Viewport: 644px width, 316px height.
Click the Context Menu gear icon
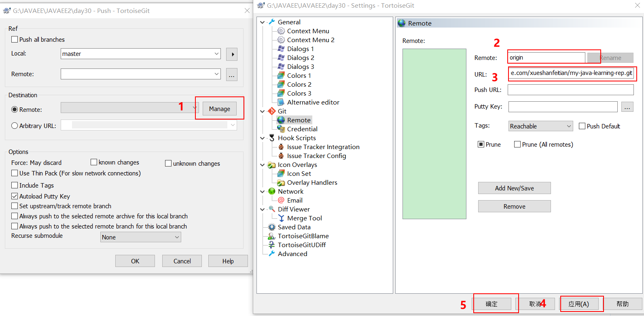pos(281,31)
